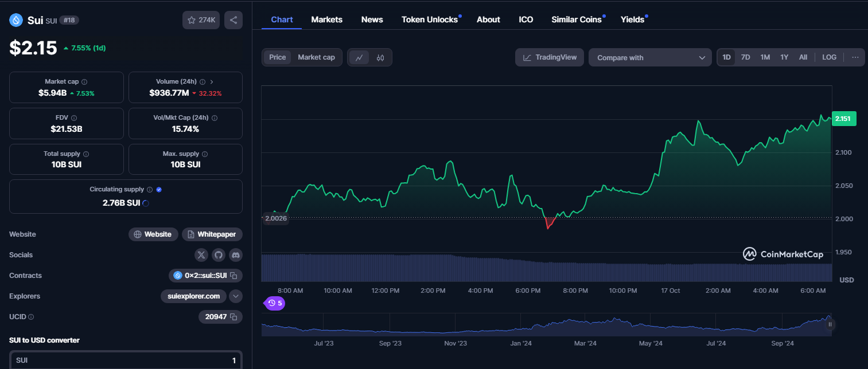Image resolution: width=868 pixels, height=369 pixels.
Task: Click the Total supply info icon
Action: click(86, 154)
